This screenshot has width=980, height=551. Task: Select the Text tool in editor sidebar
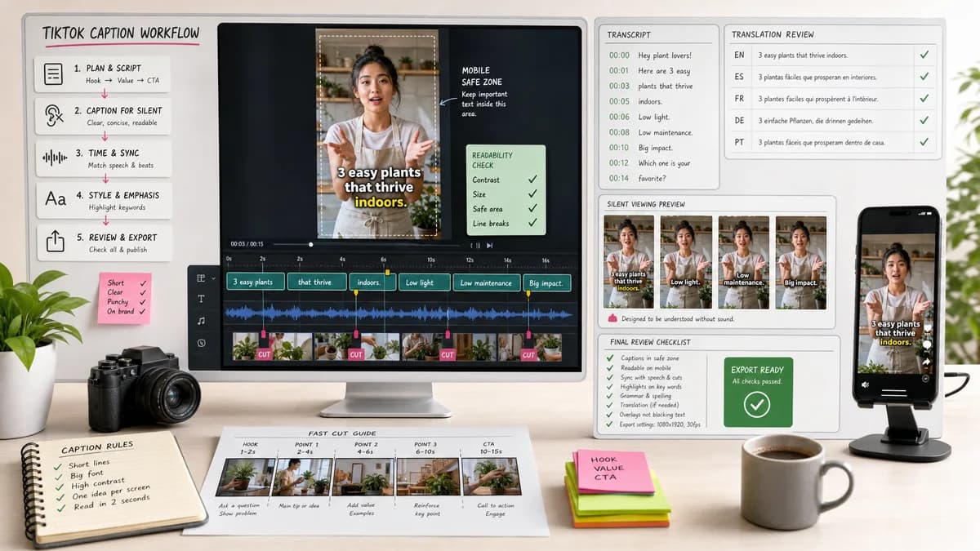coord(201,300)
